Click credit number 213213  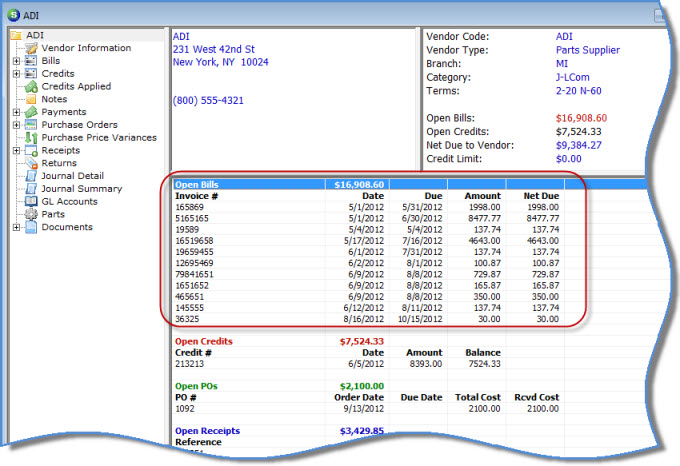click(x=190, y=364)
